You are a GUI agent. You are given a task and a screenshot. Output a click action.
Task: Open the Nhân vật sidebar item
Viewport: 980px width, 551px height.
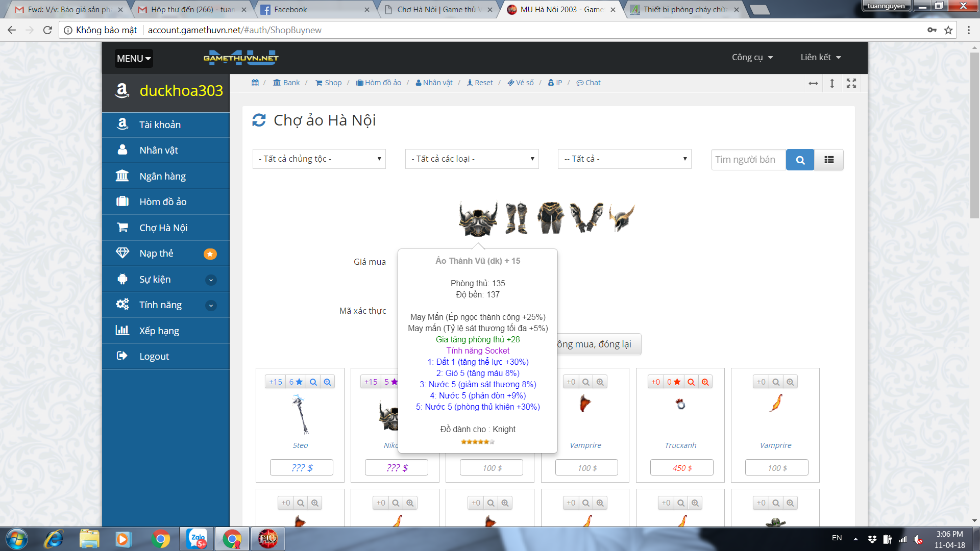(x=166, y=151)
